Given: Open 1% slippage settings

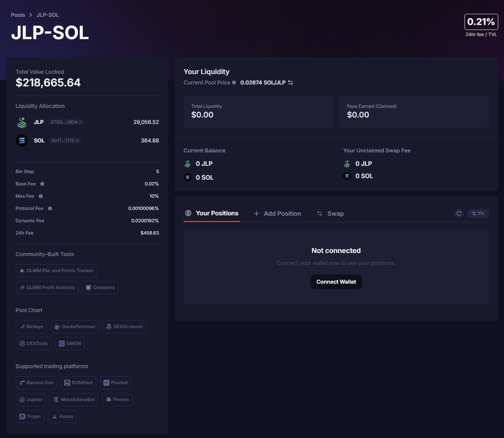Looking at the screenshot, I should (x=478, y=214).
